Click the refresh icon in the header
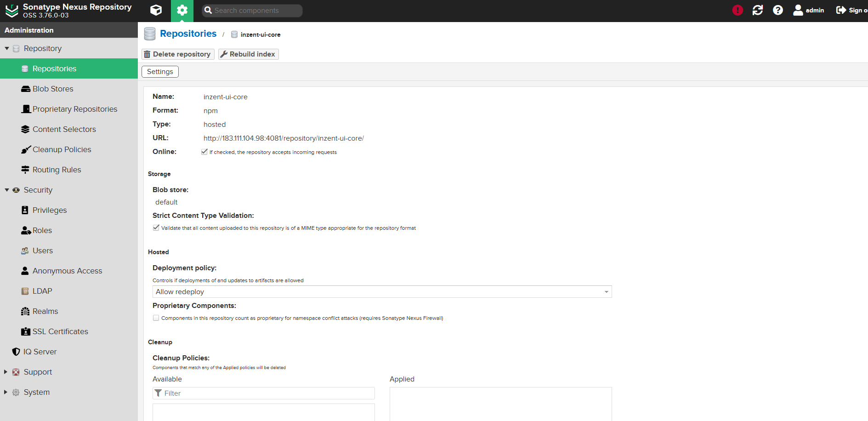Viewport: 868px width, 421px height. coord(758,10)
